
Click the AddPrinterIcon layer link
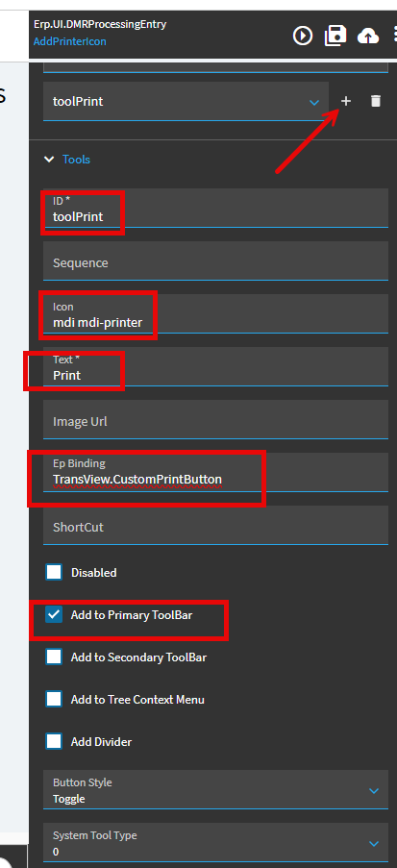(x=70, y=41)
